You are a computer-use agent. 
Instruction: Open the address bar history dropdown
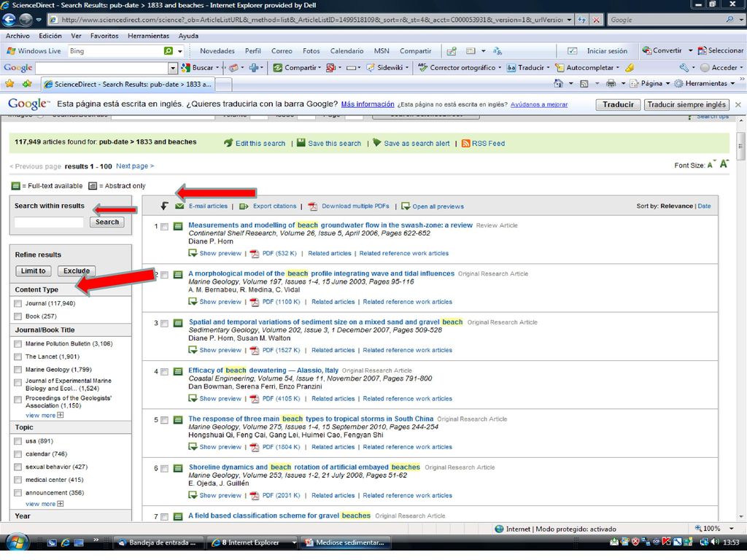[569, 20]
